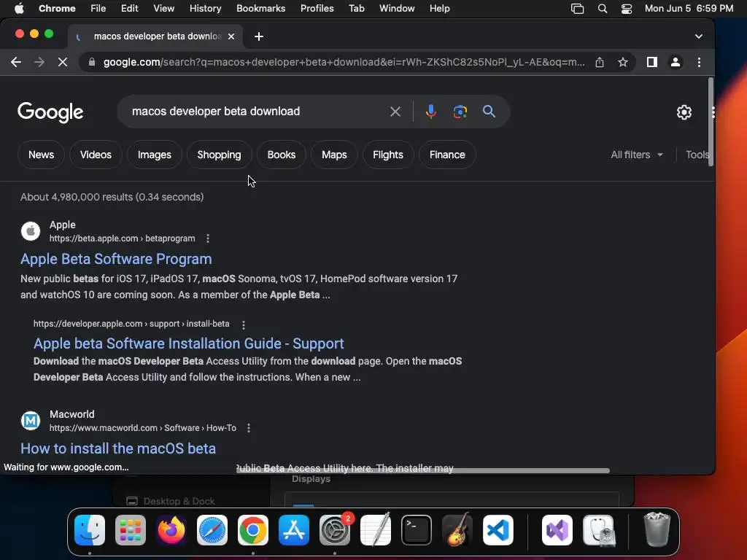Start voice search with microphone
Viewport: 747px width, 560px height.
(x=430, y=112)
